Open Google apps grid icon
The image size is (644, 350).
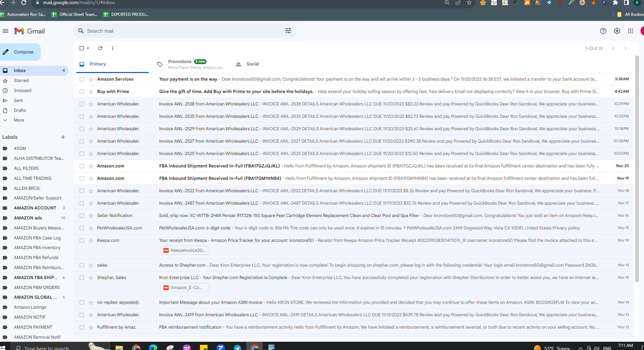pyautogui.click(x=630, y=31)
